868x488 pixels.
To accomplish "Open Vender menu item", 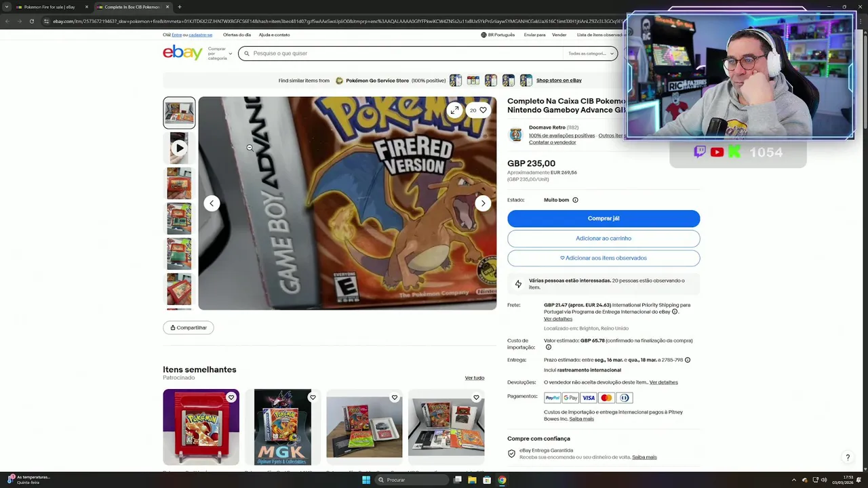I will 559,35.
